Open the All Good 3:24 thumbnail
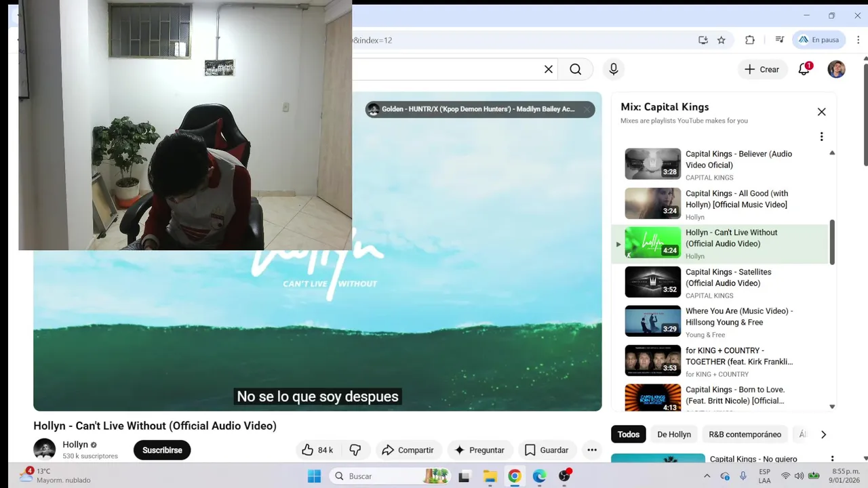The height and width of the screenshot is (488, 868). click(x=652, y=203)
